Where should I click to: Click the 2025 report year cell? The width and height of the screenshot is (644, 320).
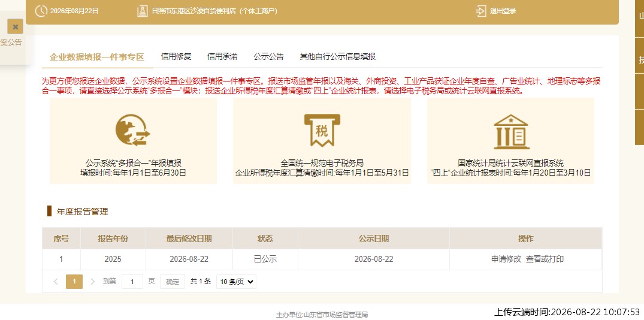click(113, 259)
